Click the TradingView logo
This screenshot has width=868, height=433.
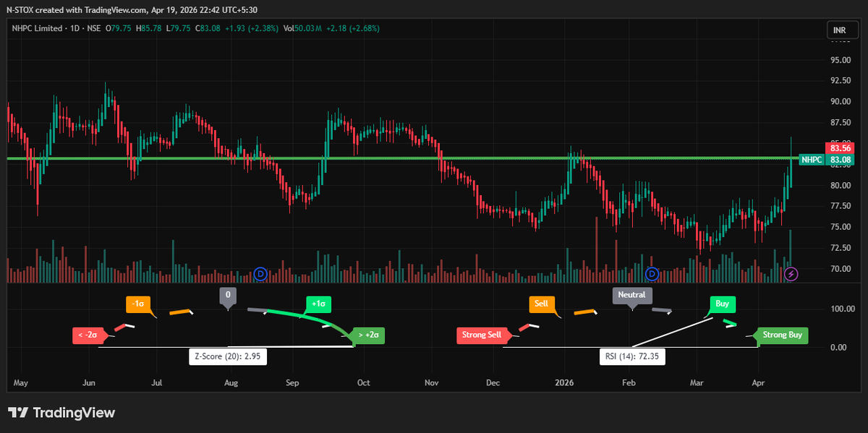(x=61, y=413)
